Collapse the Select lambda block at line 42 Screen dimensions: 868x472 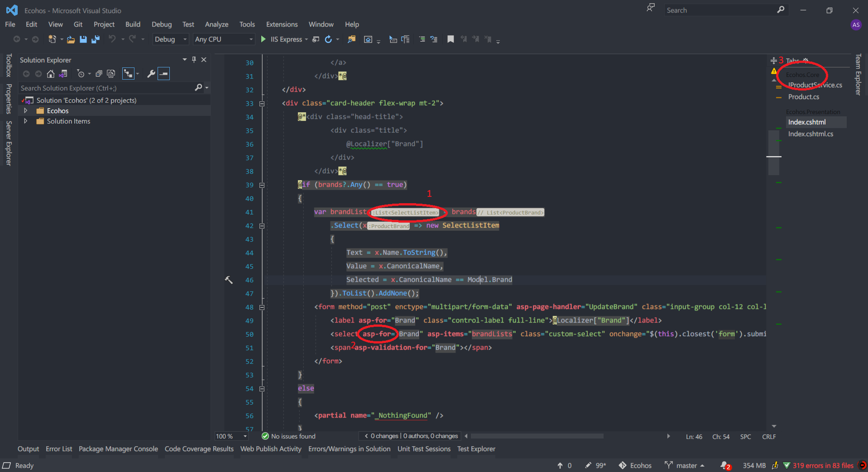tap(262, 226)
